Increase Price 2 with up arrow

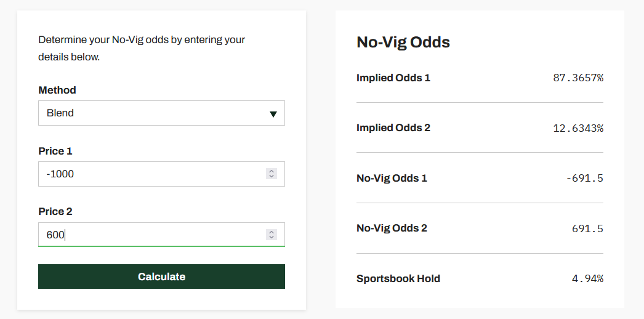tap(272, 232)
